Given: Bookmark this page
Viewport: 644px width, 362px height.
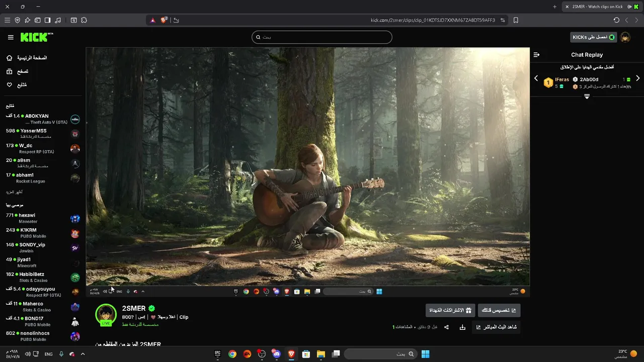Looking at the screenshot, I should (x=516, y=20).
